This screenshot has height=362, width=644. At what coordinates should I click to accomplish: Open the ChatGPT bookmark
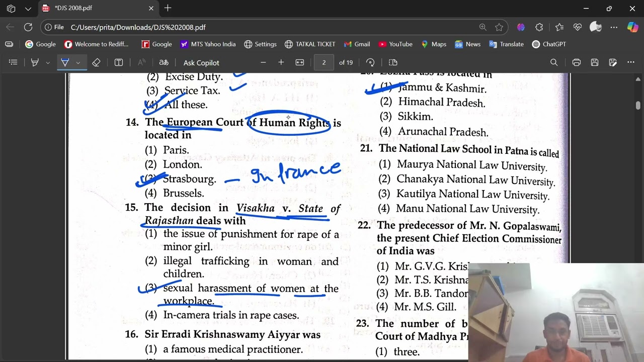click(549, 44)
